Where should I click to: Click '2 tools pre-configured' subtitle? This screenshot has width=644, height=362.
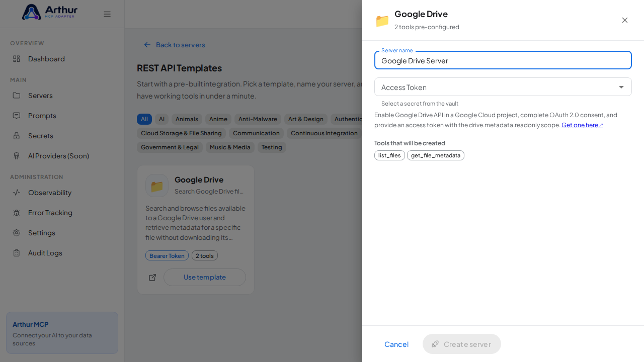[x=427, y=27]
